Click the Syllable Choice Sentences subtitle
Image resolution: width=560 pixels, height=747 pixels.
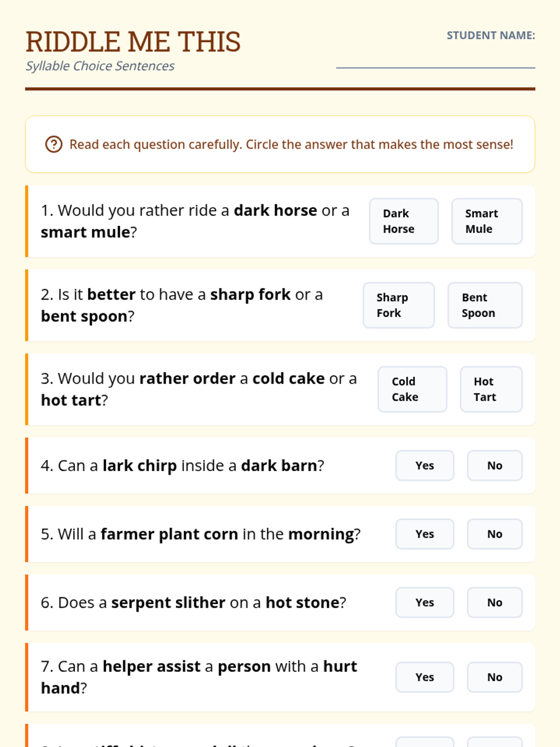point(100,66)
